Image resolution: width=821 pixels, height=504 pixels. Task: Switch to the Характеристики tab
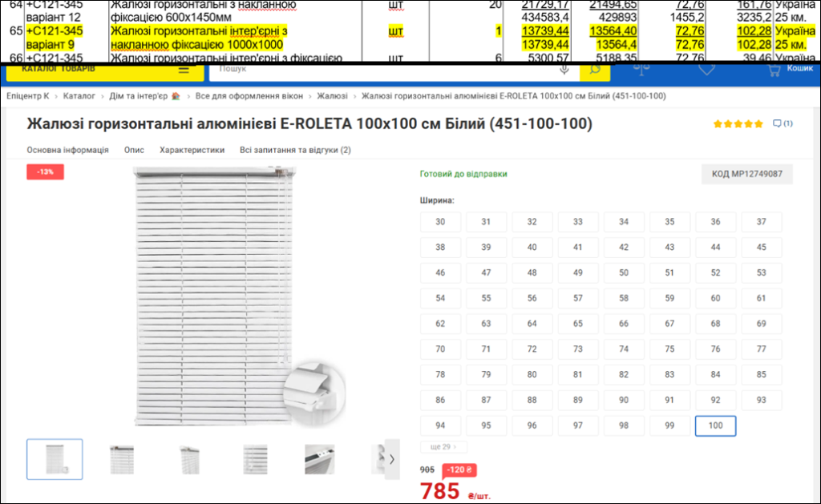click(x=192, y=150)
